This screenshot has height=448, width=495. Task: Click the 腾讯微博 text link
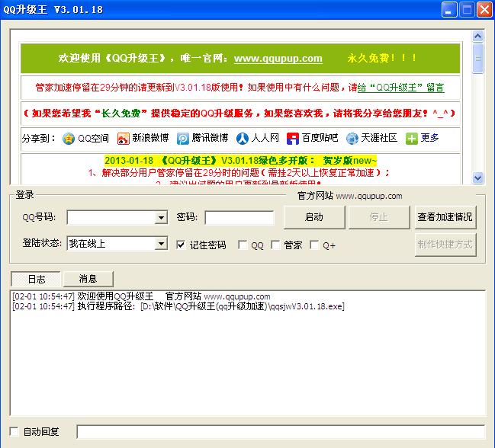(210, 138)
